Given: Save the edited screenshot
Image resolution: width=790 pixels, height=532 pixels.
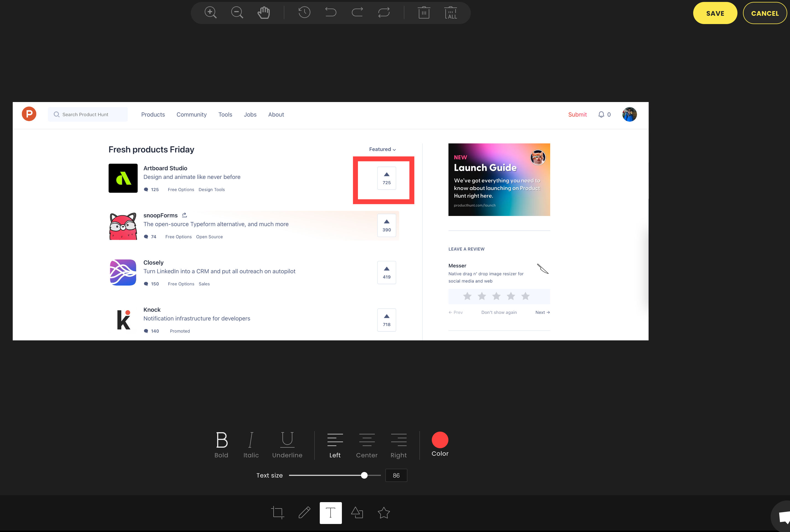Looking at the screenshot, I should coord(715,13).
